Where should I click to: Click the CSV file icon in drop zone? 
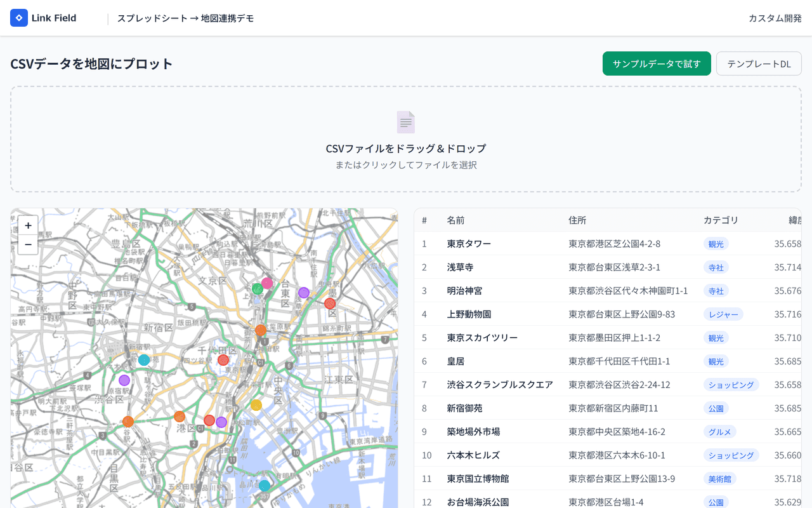click(x=406, y=122)
